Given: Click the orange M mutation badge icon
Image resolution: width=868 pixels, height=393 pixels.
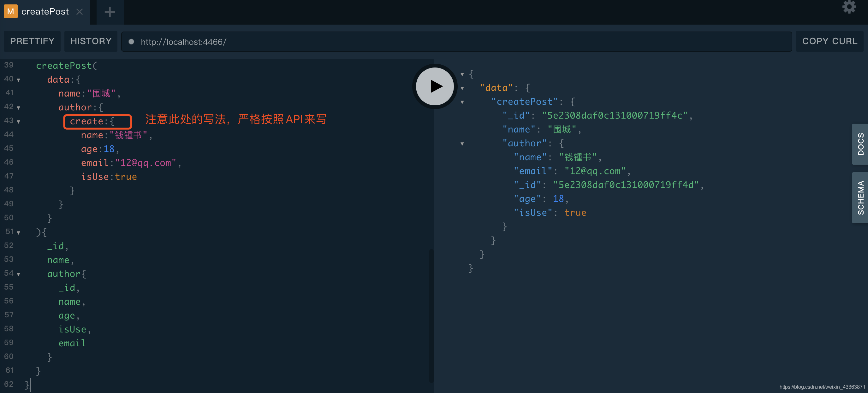Looking at the screenshot, I should [x=10, y=11].
